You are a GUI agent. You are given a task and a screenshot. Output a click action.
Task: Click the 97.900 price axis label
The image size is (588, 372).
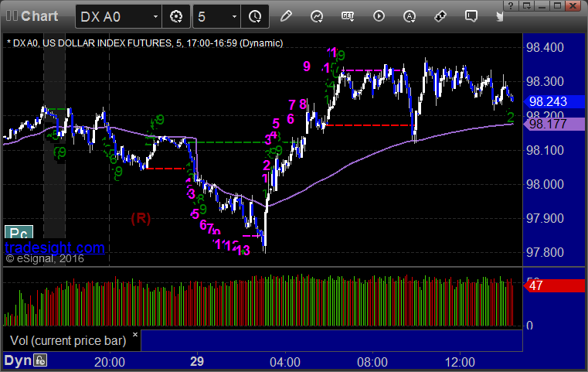coord(545,218)
